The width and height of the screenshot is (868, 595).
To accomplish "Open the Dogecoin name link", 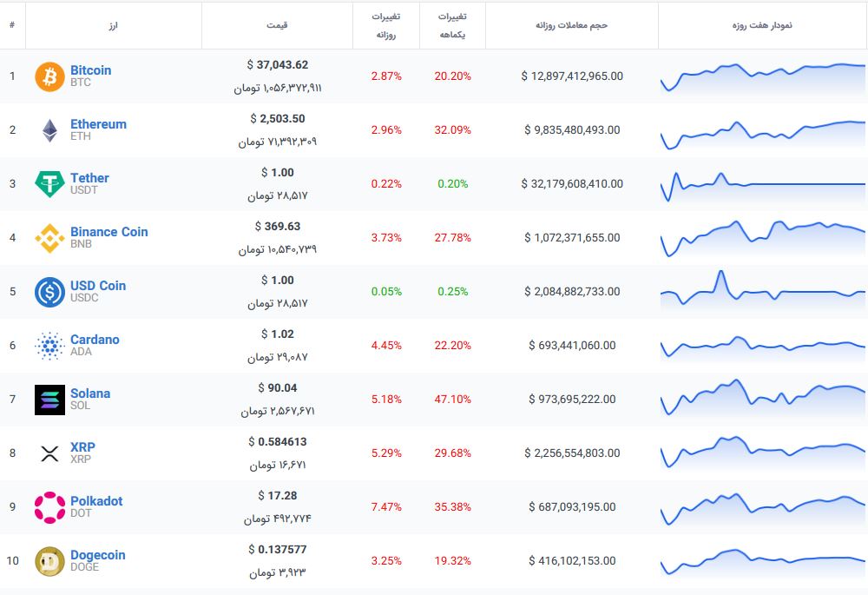I will point(97,555).
